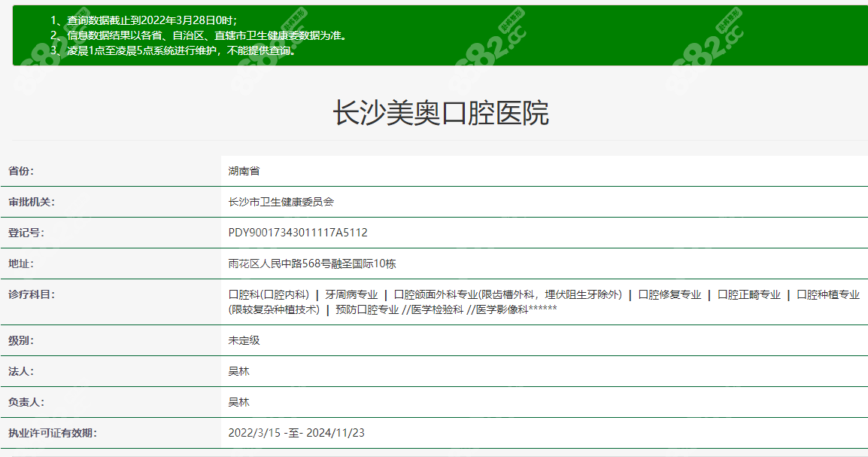Click the 执业许可证有效期 label

point(53,433)
